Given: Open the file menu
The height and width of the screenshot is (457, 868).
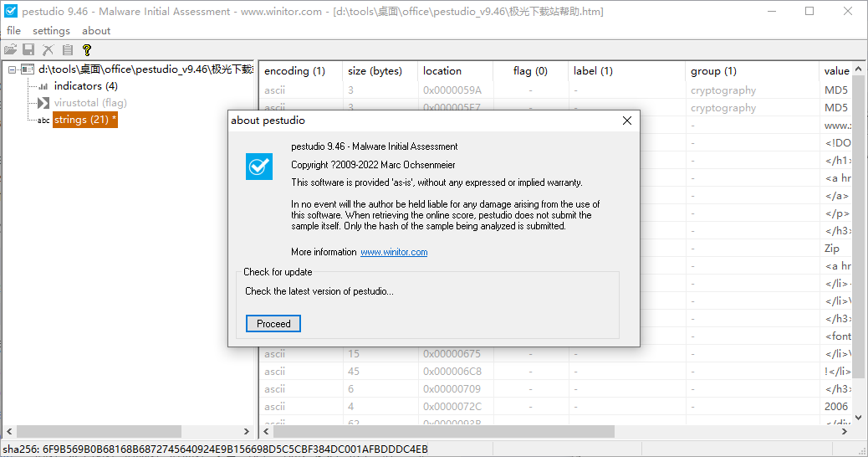Looking at the screenshot, I should point(14,31).
